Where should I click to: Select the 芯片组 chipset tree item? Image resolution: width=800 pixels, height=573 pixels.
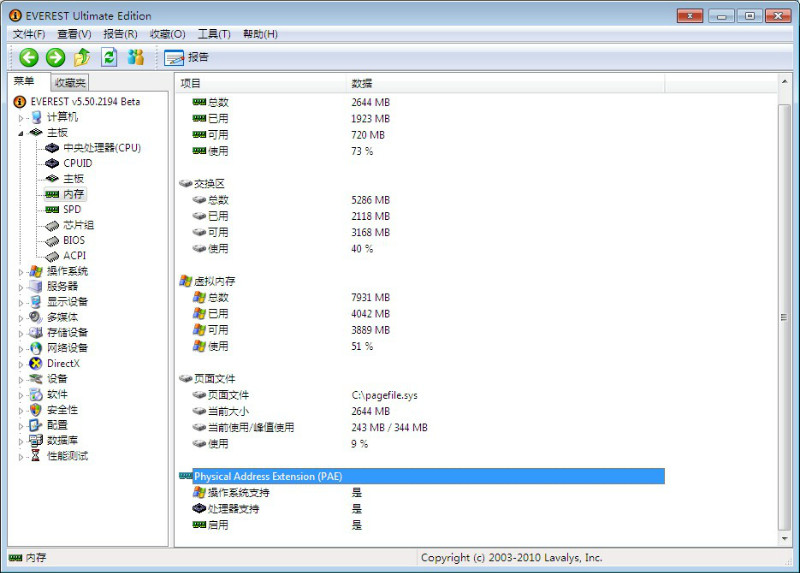coord(79,225)
